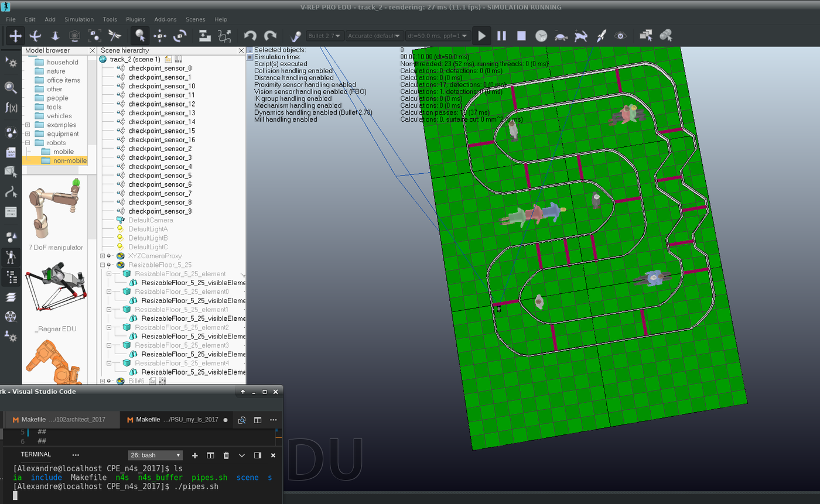Click the undo arrow
The width and height of the screenshot is (820, 504).
pos(250,36)
